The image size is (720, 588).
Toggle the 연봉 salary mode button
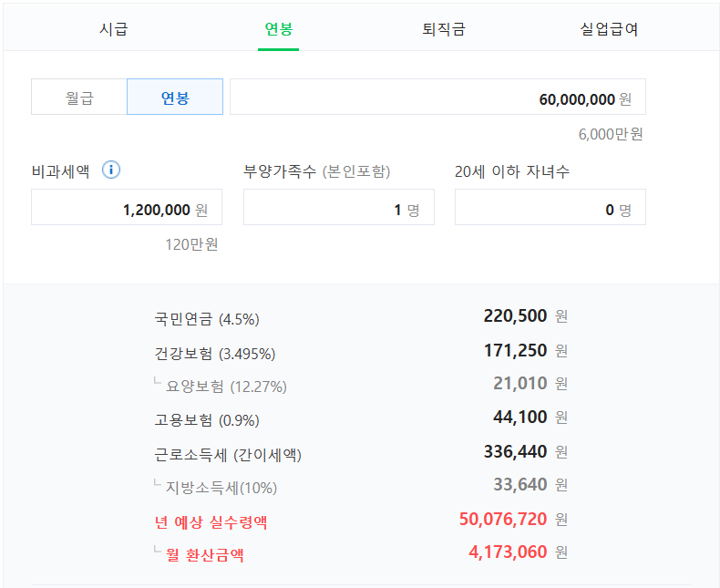pos(175,97)
